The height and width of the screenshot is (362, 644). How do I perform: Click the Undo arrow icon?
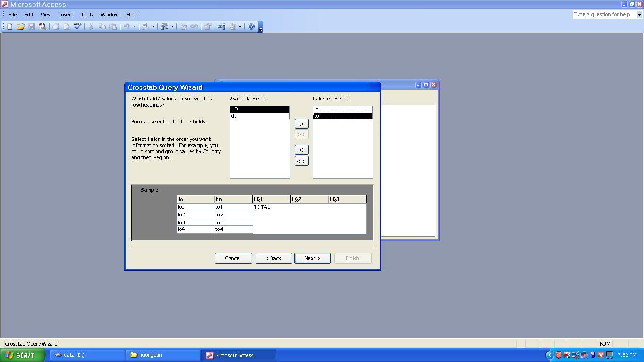(x=126, y=26)
